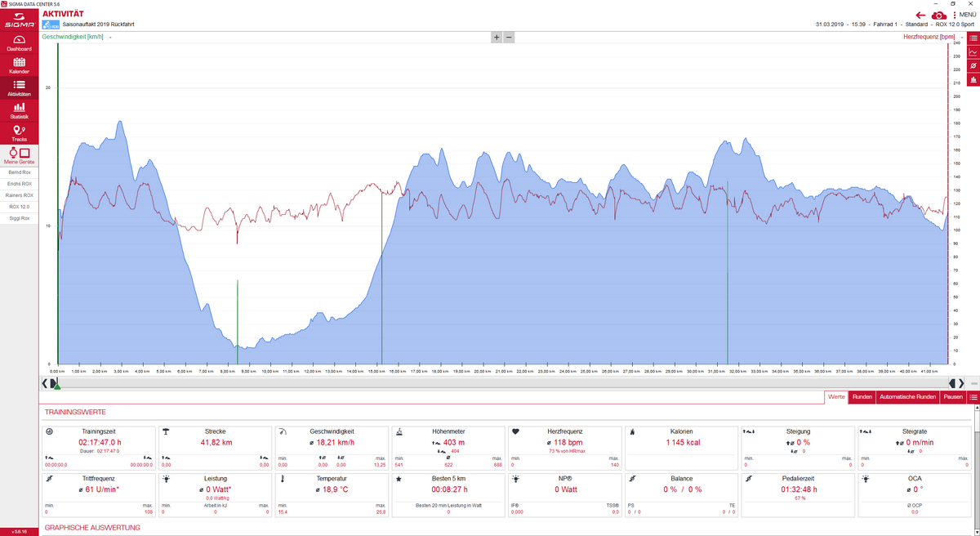Zoom in chart with plus button
This screenshot has width=980, height=536.
click(496, 38)
